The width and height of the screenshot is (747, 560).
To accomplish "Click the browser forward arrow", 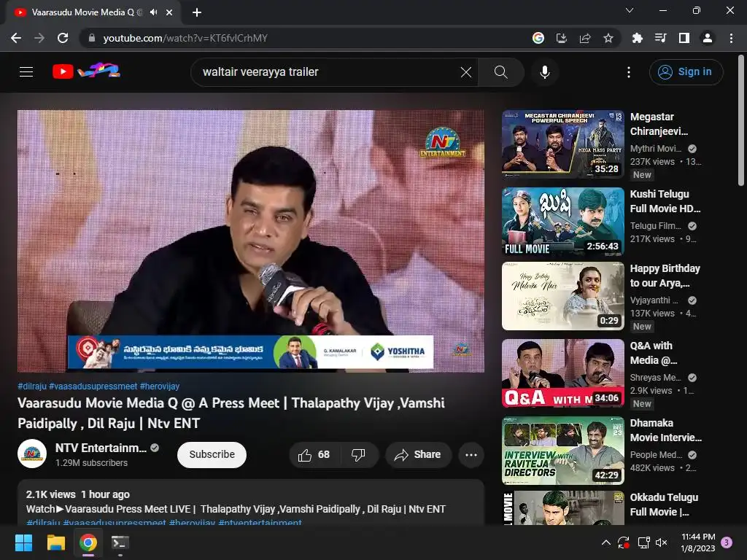I will pyautogui.click(x=39, y=38).
